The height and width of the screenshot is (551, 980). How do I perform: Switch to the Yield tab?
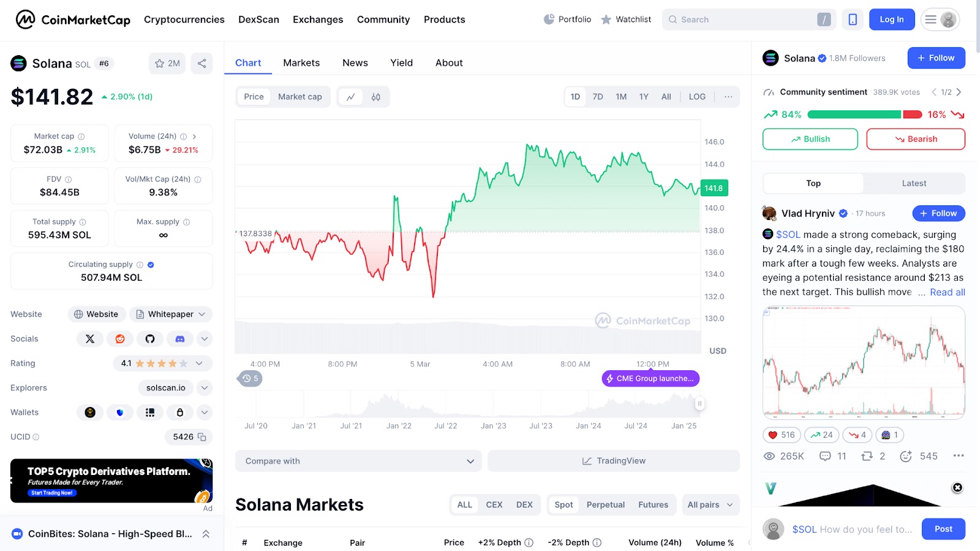click(x=402, y=63)
